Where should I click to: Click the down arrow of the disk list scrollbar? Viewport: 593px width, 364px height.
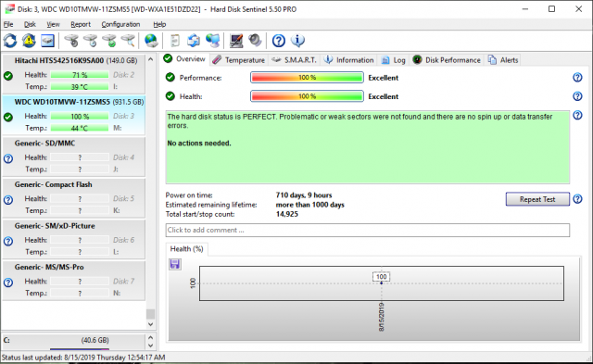click(150, 324)
